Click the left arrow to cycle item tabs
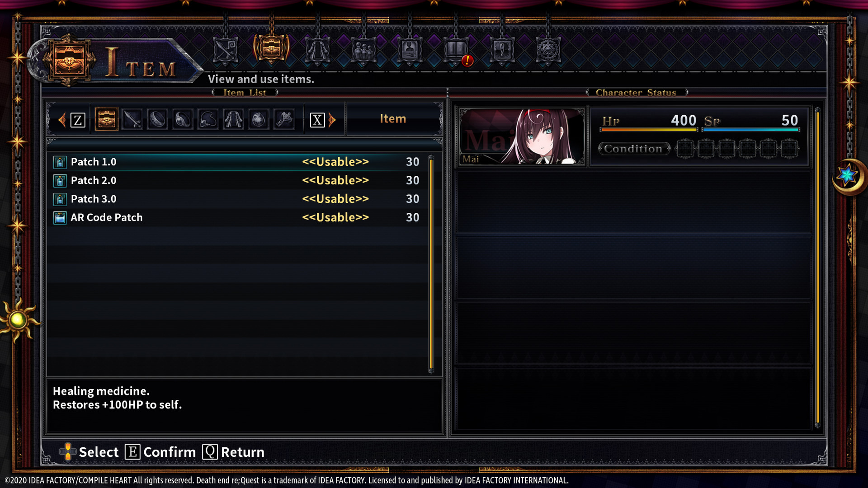This screenshot has width=868, height=488. tap(62, 119)
